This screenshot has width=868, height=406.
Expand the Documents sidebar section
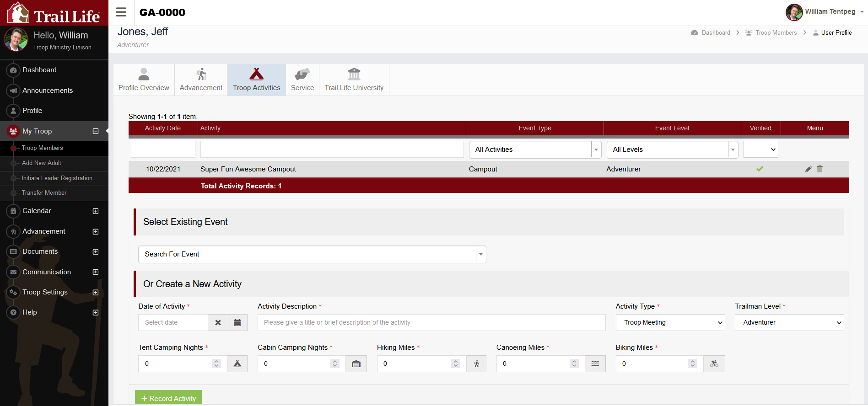(x=96, y=252)
